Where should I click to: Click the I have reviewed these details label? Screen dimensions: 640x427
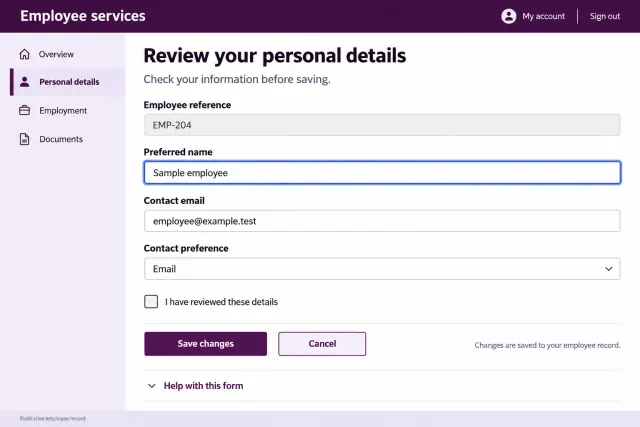[x=221, y=302]
